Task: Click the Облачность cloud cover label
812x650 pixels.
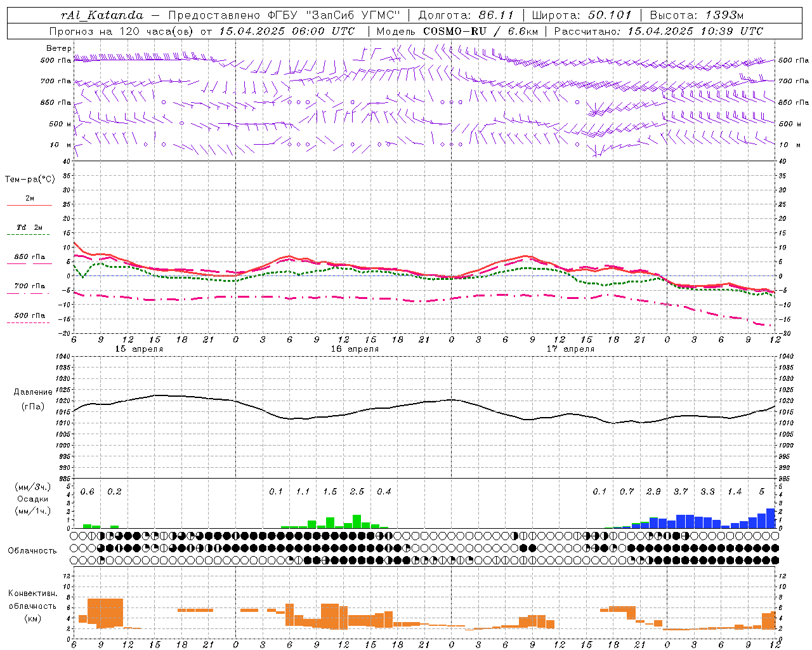Action: pos(32,550)
